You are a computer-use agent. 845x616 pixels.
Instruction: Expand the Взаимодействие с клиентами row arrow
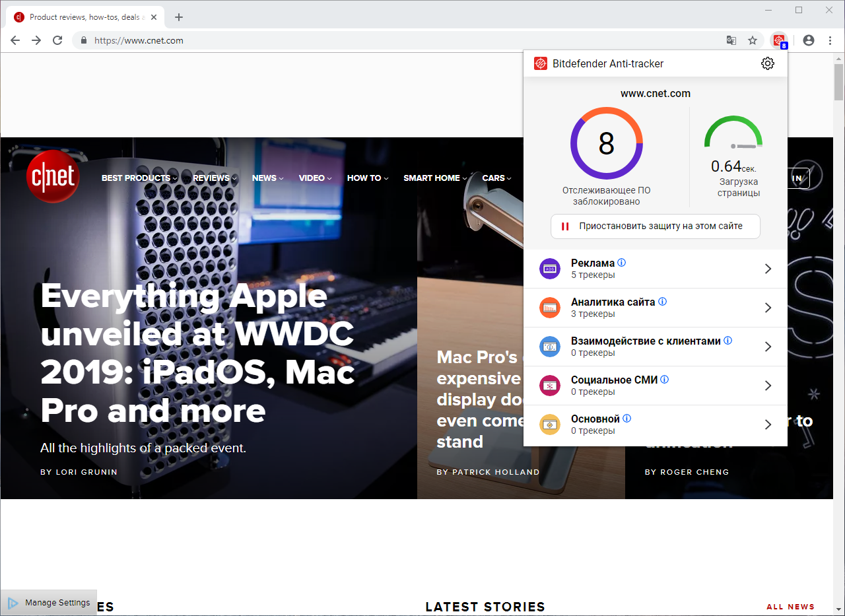click(768, 347)
